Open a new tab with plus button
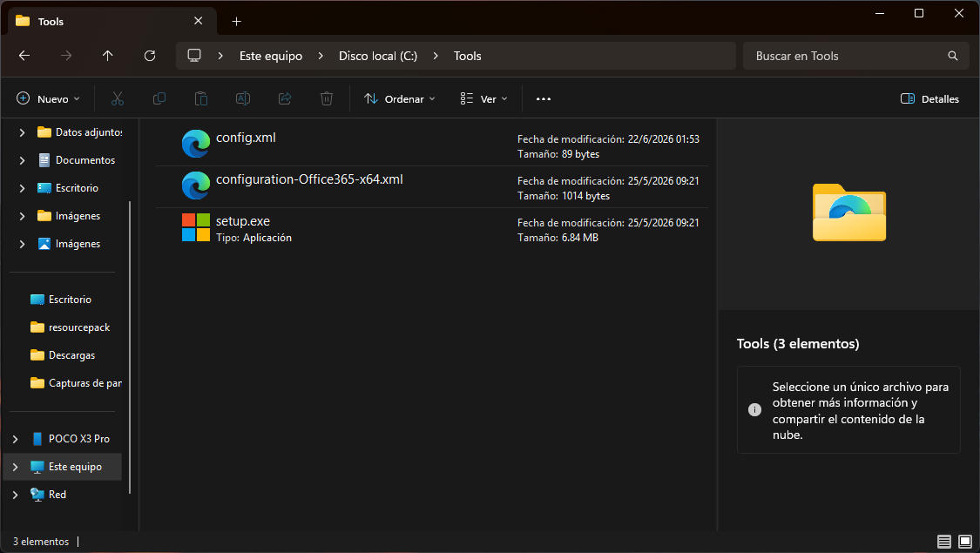This screenshot has height=553, width=980. [236, 21]
